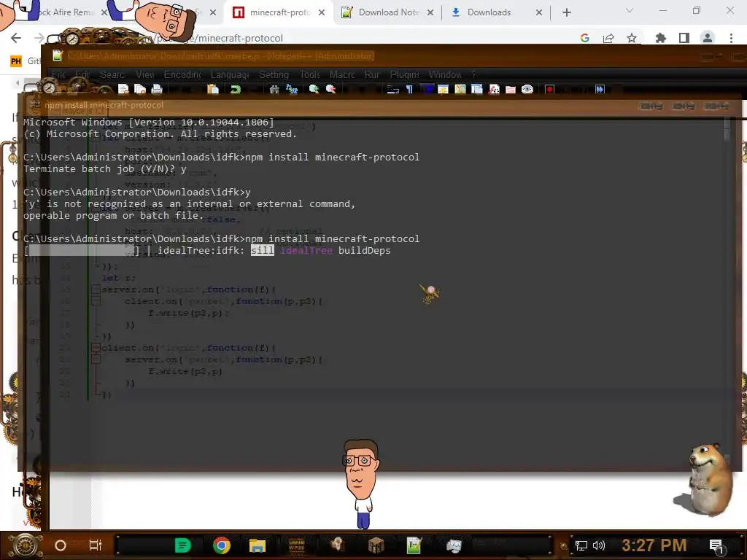Screen dimensions: 747x560
Task: Click the Paste icon in Notepad++ toolbar
Action: [x=213, y=89]
